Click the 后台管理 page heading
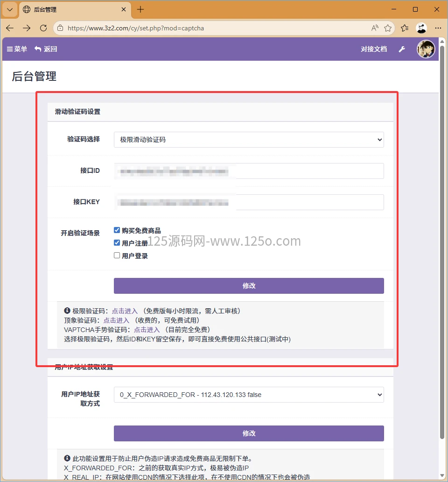Viewport: 448px width, 482px height. 34,77
